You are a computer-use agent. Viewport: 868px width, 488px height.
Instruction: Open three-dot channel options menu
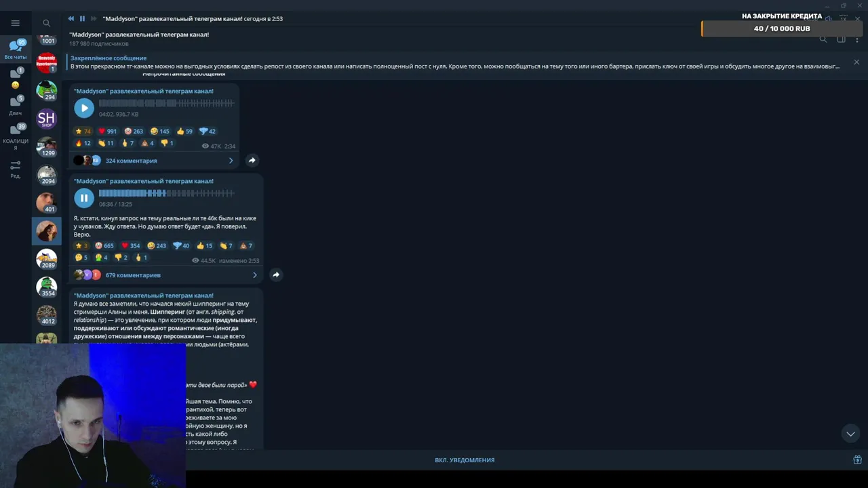pyautogui.click(x=857, y=39)
